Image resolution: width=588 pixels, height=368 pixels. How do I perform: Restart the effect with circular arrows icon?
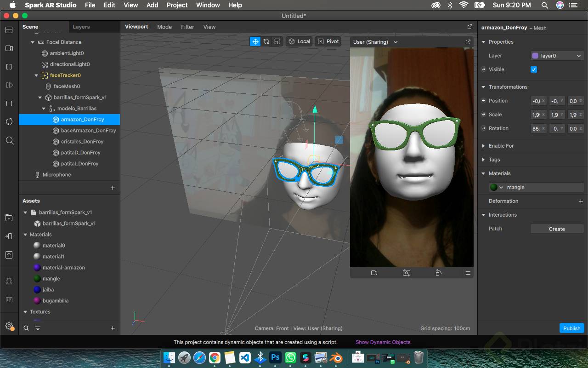[x=9, y=122]
